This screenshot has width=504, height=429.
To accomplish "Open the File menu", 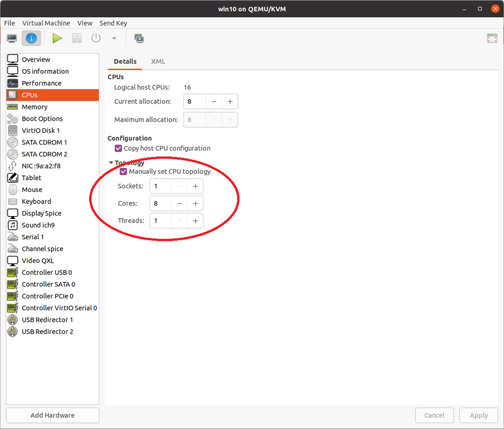I will [x=9, y=23].
